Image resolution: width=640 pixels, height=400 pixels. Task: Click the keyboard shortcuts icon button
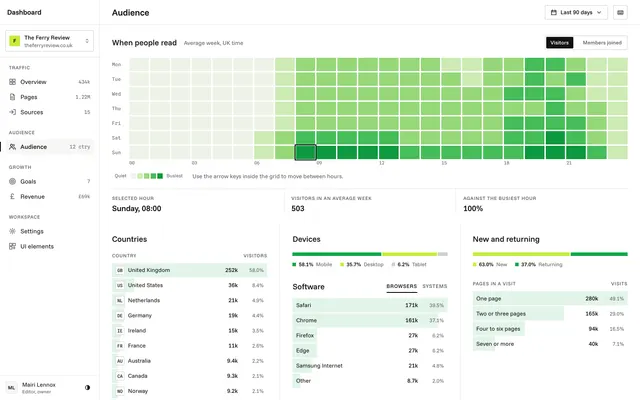tap(620, 13)
